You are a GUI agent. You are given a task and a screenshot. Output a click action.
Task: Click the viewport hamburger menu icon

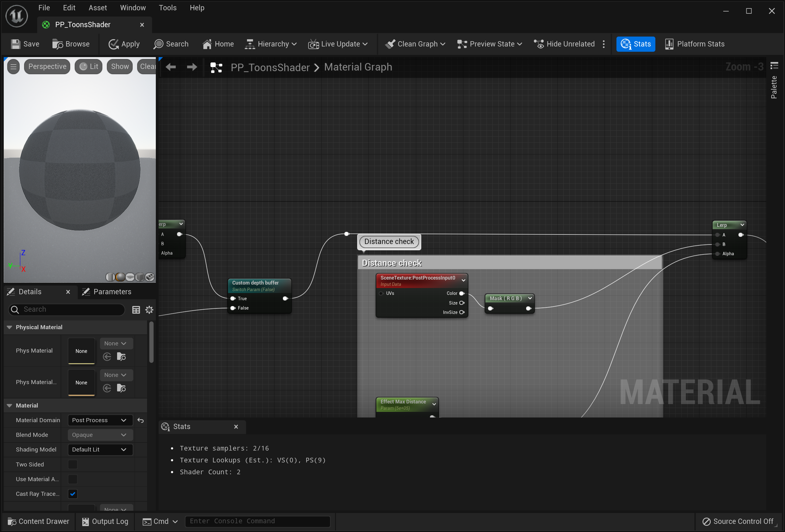tap(13, 66)
